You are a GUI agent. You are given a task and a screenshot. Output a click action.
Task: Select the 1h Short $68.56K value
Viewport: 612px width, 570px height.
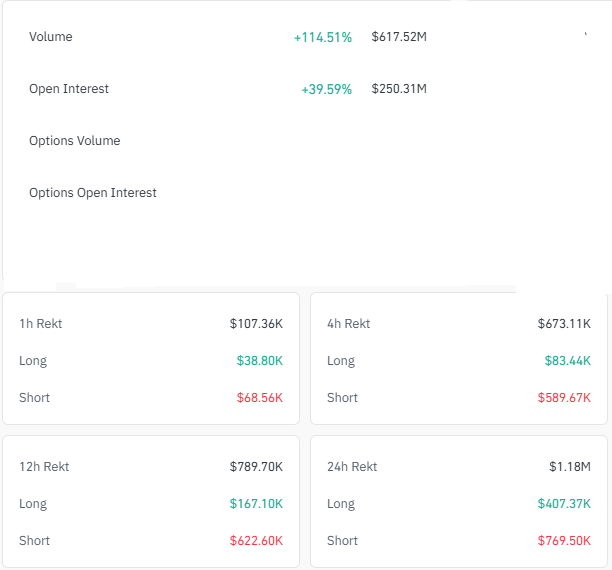coord(260,398)
